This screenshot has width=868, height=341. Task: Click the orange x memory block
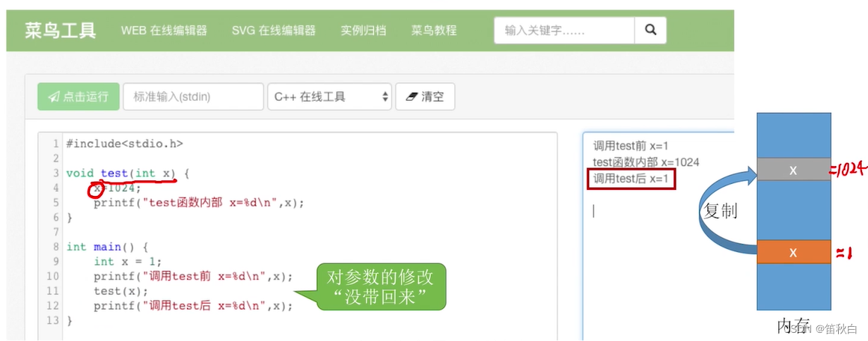click(x=794, y=253)
